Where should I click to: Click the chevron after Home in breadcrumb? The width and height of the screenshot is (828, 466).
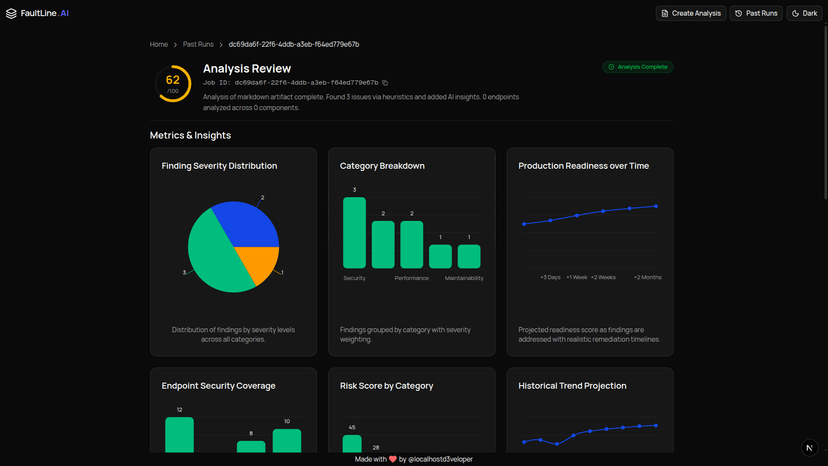[176, 45]
